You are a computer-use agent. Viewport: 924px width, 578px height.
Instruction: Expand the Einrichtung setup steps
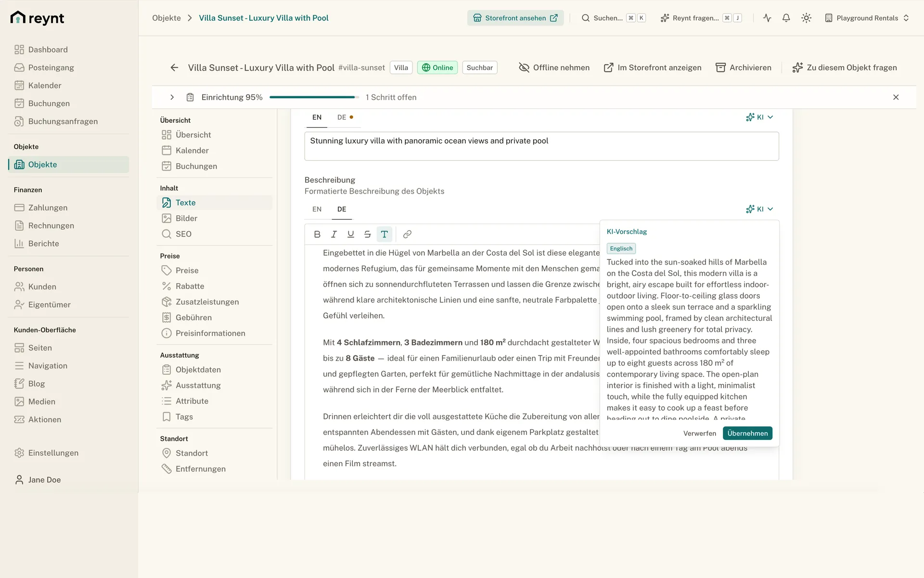pos(172,97)
